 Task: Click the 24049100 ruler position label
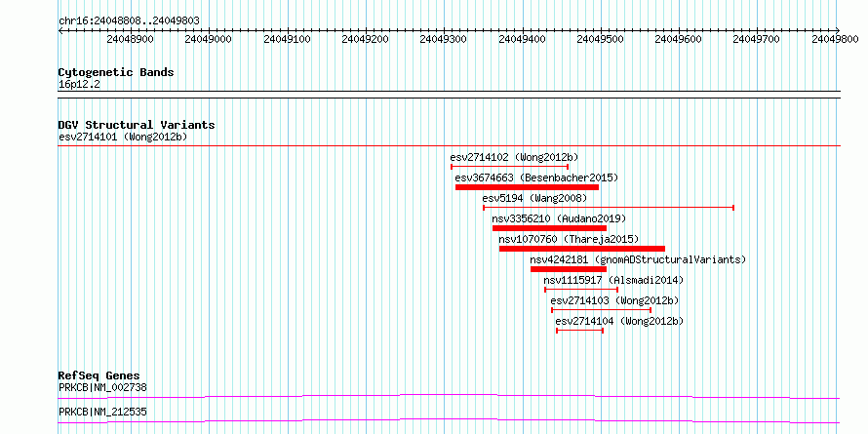pos(287,39)
